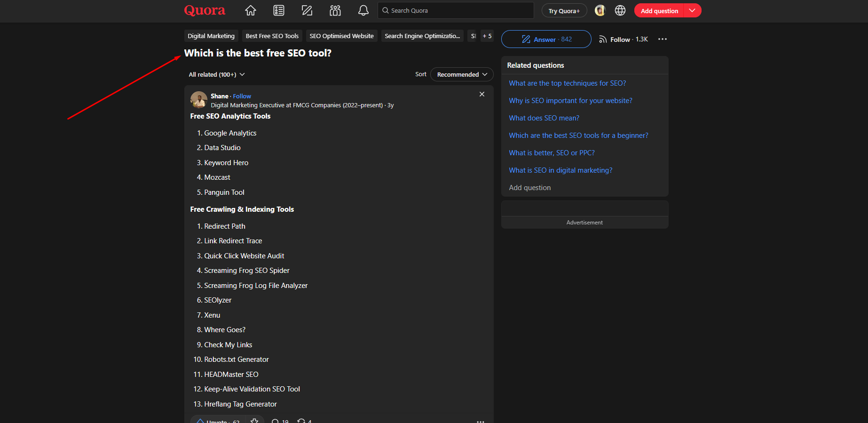Click the Quora logo
868x423 pixels.
[205, 10]
